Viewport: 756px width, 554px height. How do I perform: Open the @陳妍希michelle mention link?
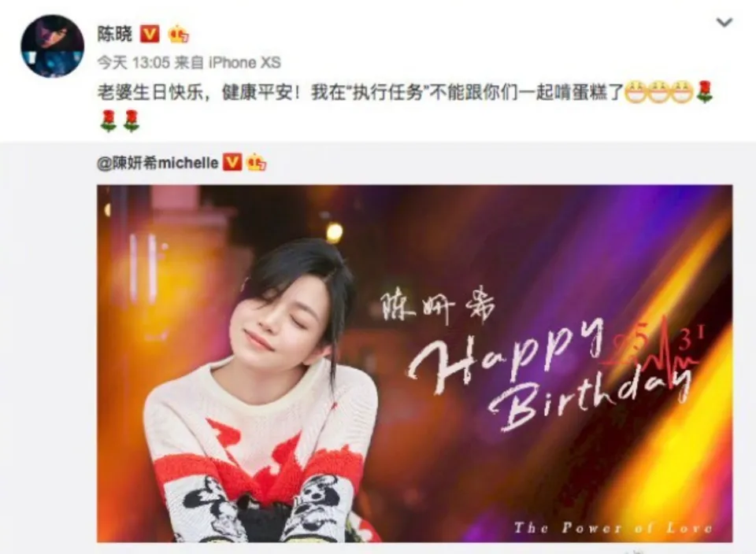157,164
